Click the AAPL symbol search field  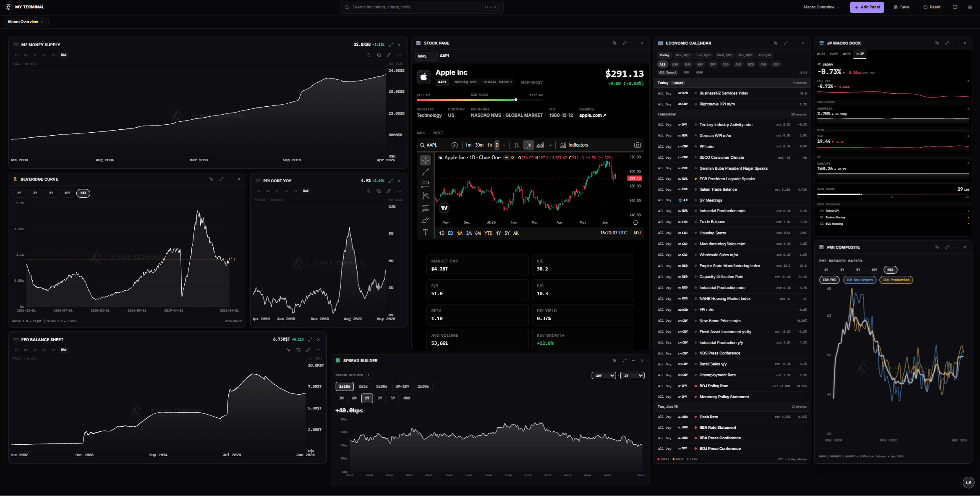[434, 145]
